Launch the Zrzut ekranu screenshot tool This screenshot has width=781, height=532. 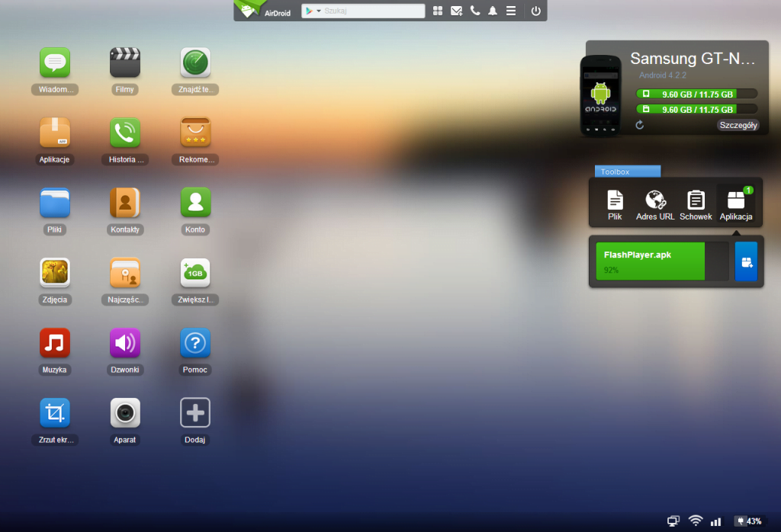[55, 413]
